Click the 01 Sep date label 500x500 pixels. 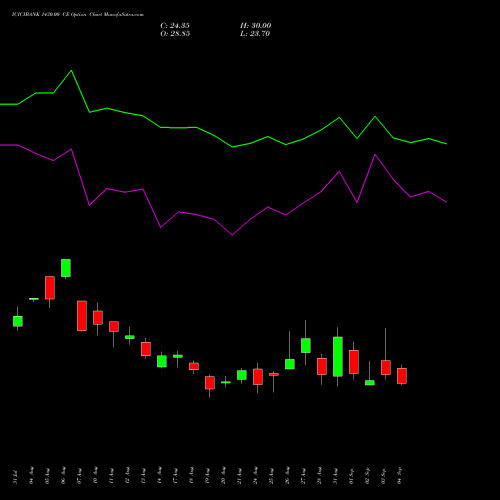(x=351, y=476)
